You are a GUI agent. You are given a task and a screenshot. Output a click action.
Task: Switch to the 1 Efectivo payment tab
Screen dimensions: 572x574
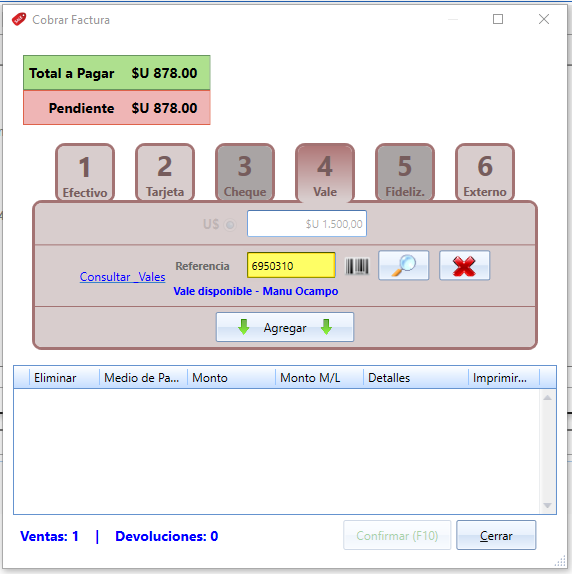tap(85, 172)
